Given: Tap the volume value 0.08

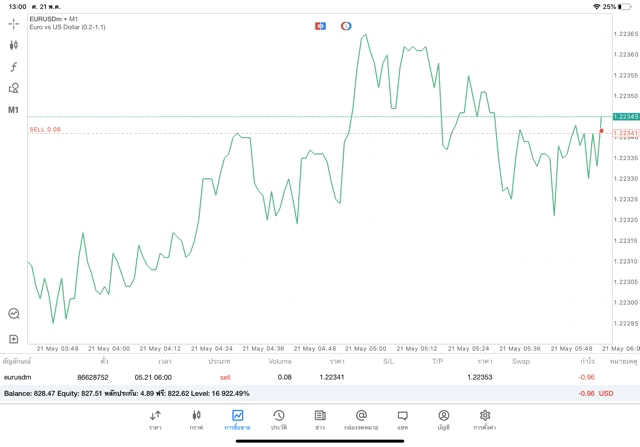Looking at the screenshot, I should tap(284, 377).
